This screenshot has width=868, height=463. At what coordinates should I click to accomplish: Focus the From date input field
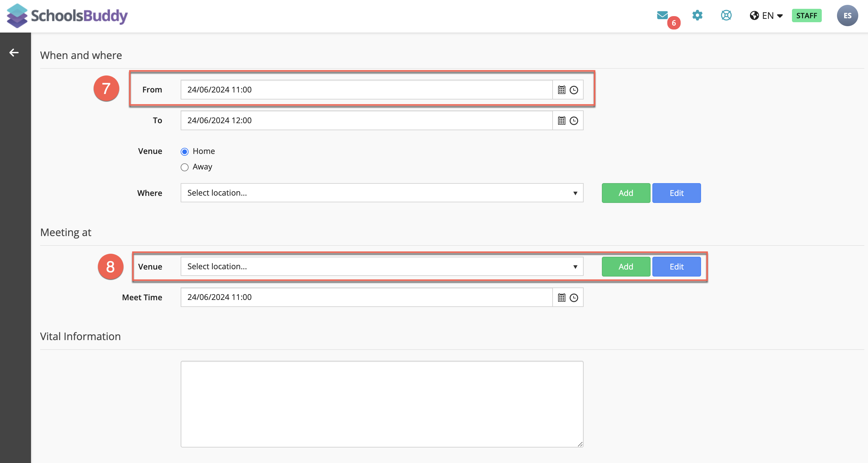(366, 90)
